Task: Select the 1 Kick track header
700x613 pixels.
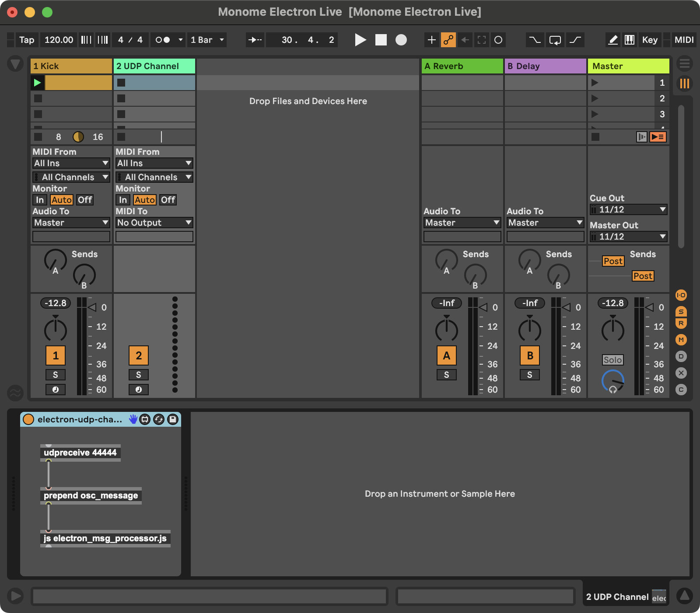Action: pyautogui.click(x=71, y=66)
